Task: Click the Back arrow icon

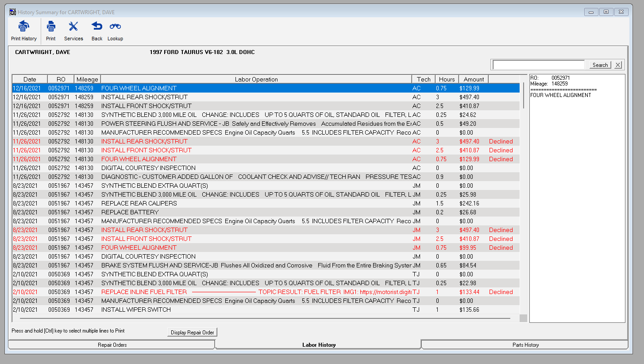Action: tap(97, 26)
